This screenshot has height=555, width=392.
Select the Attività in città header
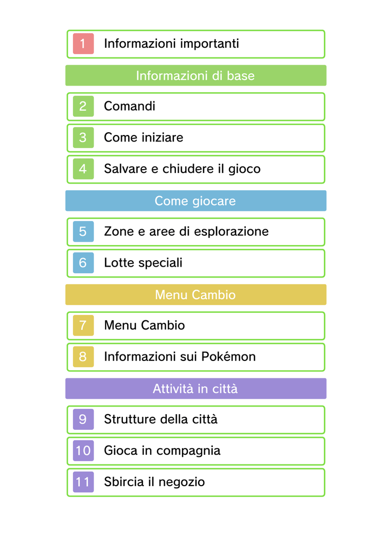(196, 389)
